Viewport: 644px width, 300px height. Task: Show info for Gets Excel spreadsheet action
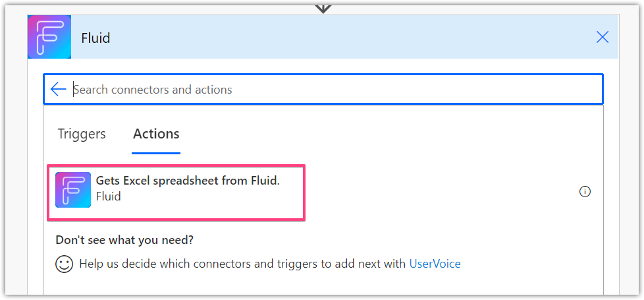[x=585, y=191]
